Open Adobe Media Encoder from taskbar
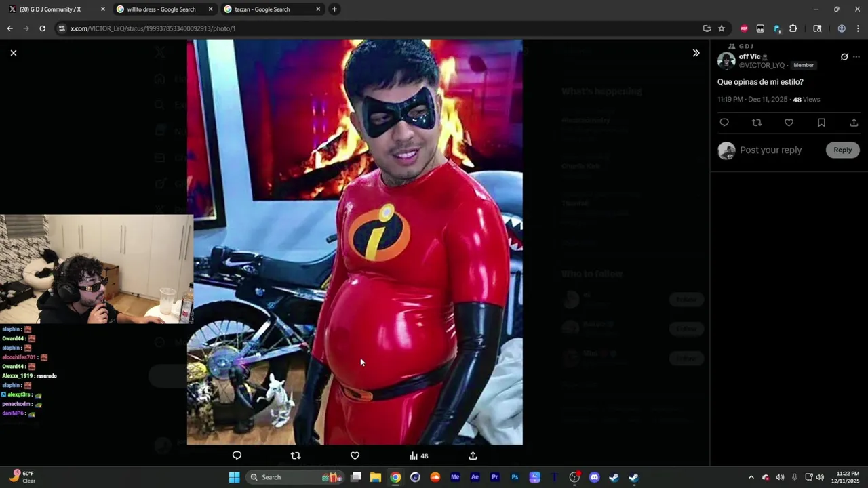 click(x=455, y=477)
